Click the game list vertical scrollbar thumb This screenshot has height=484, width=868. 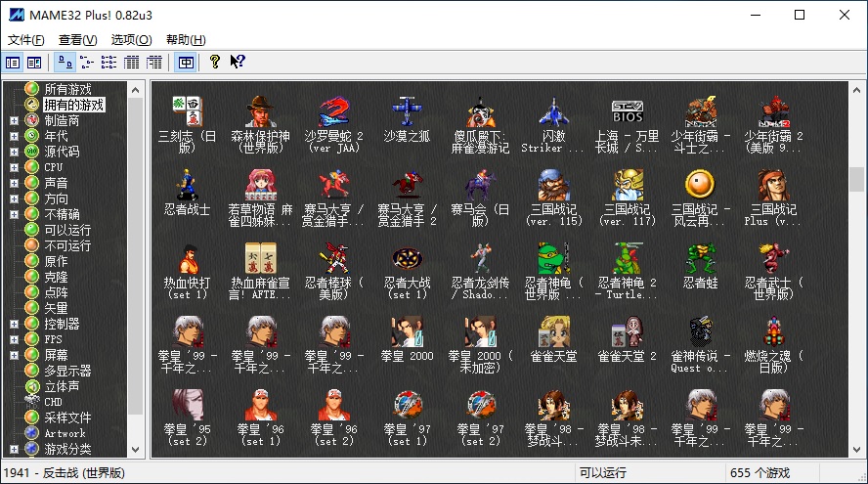pos(856,180)
